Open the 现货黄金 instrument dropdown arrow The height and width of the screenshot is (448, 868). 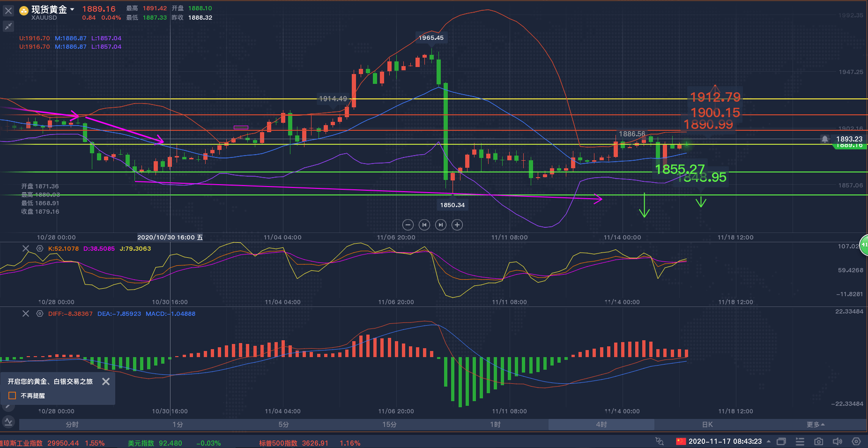[x=72, y=9]
